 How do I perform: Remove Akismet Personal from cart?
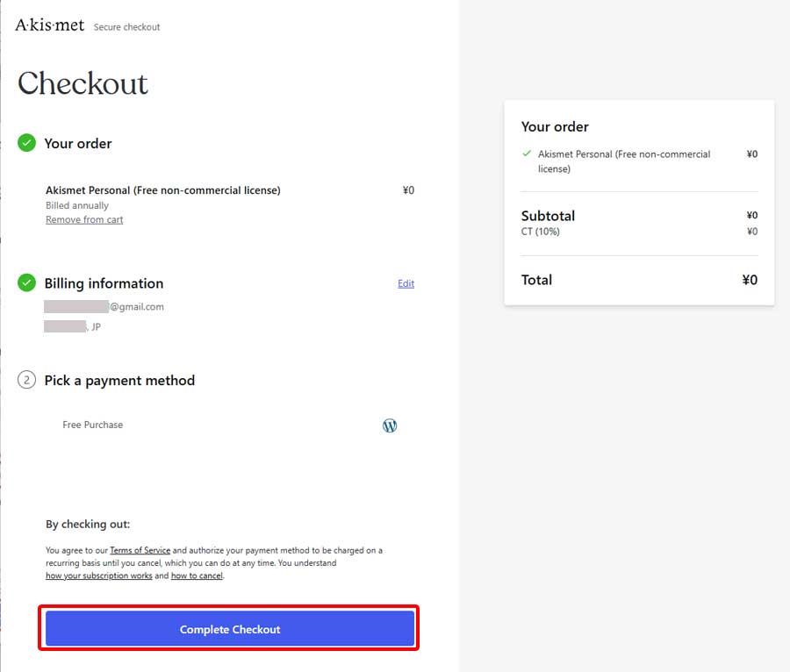pos(84,219)
